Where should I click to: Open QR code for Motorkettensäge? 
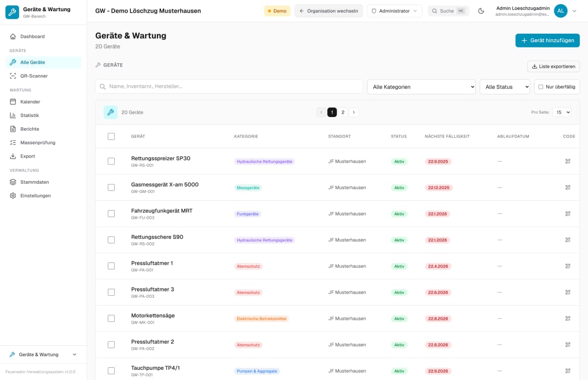[568, 318]
